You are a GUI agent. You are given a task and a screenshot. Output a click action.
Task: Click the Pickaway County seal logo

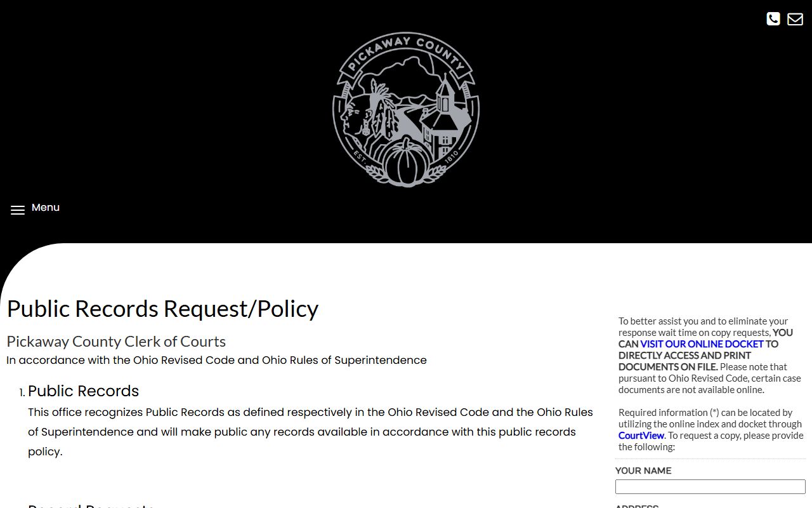point(406,109)
